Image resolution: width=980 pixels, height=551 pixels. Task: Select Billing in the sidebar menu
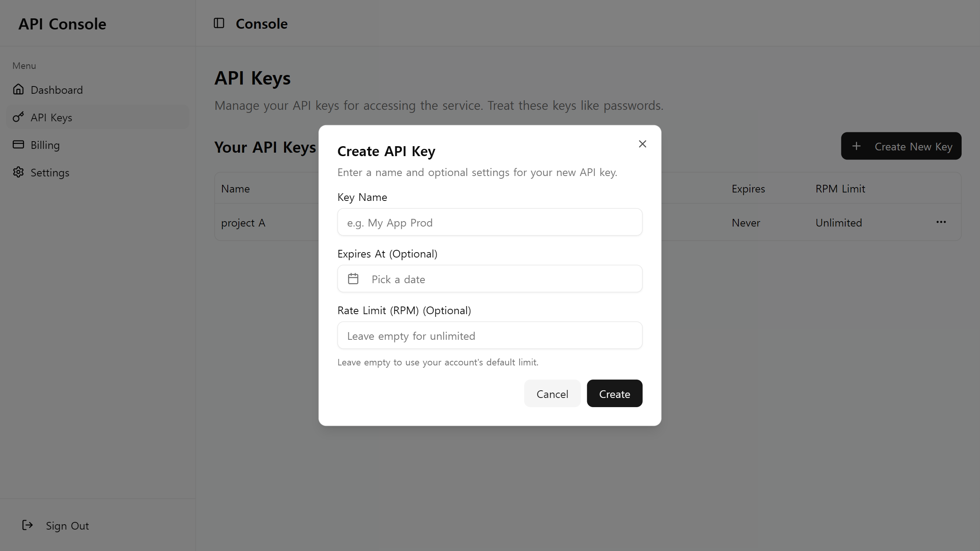coord(45,145)
